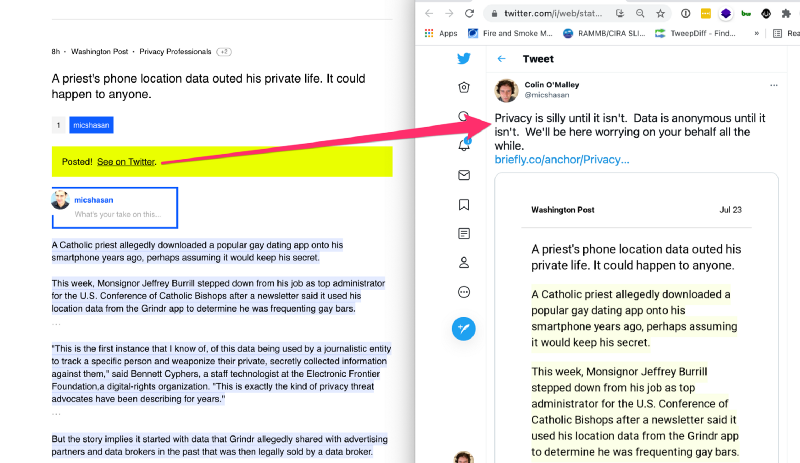Click the blue compose Tweet button

(464, 329)
